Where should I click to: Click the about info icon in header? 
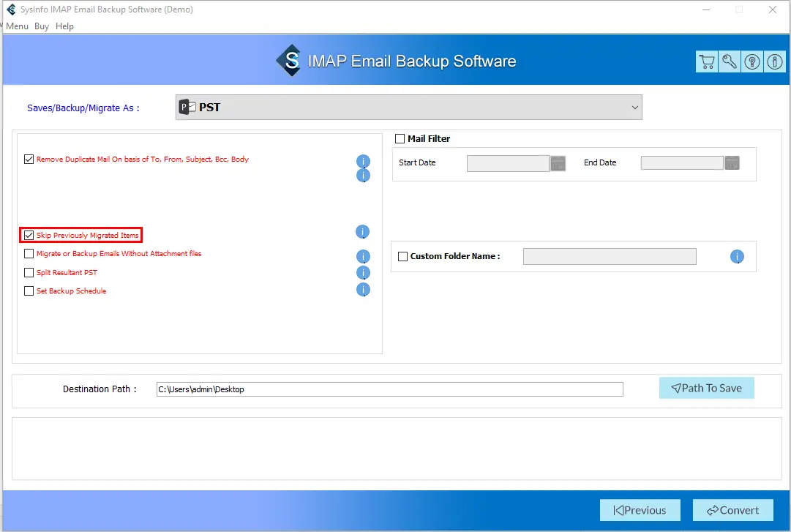[x=775, y=61]
